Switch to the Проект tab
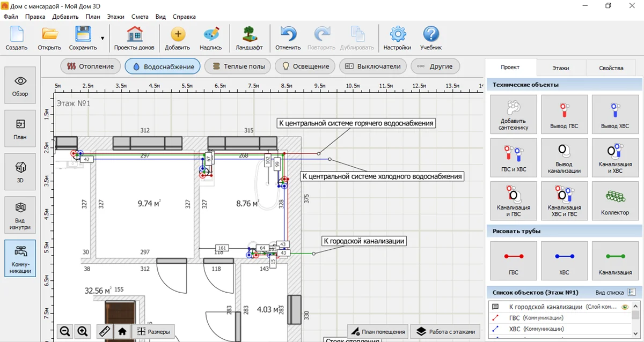Image resolution: width=644 pixels, height=342 pixels. tap(510, 68)
